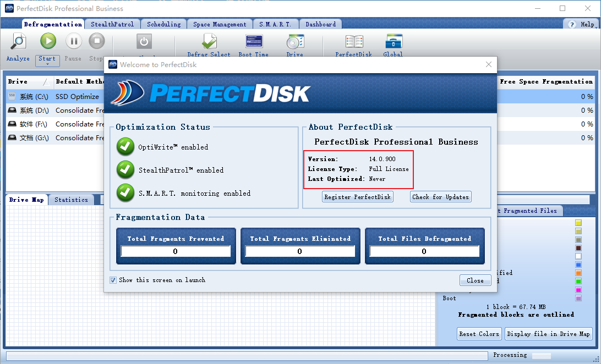Viewport: 601px width, 364px height.
Task: Click the Free Space Fragmentation column header
Action: (x=546, y=81)
